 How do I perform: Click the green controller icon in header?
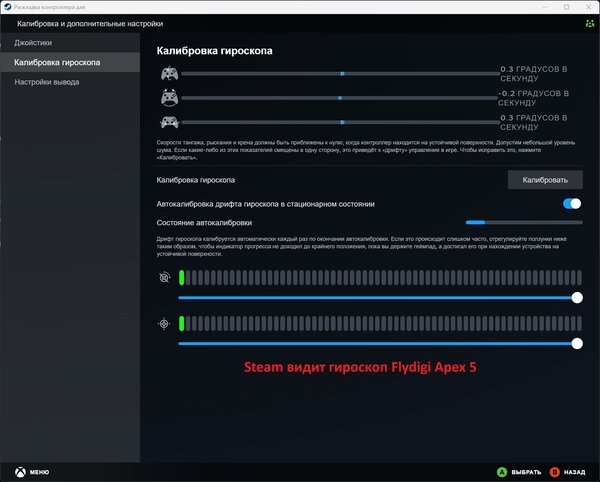(590, 24)
